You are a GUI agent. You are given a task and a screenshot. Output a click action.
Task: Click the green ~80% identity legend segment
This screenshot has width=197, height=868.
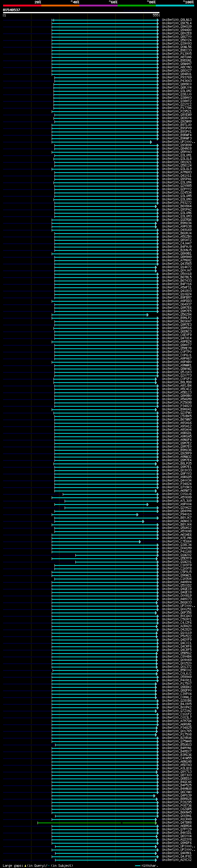coord(137,6)
